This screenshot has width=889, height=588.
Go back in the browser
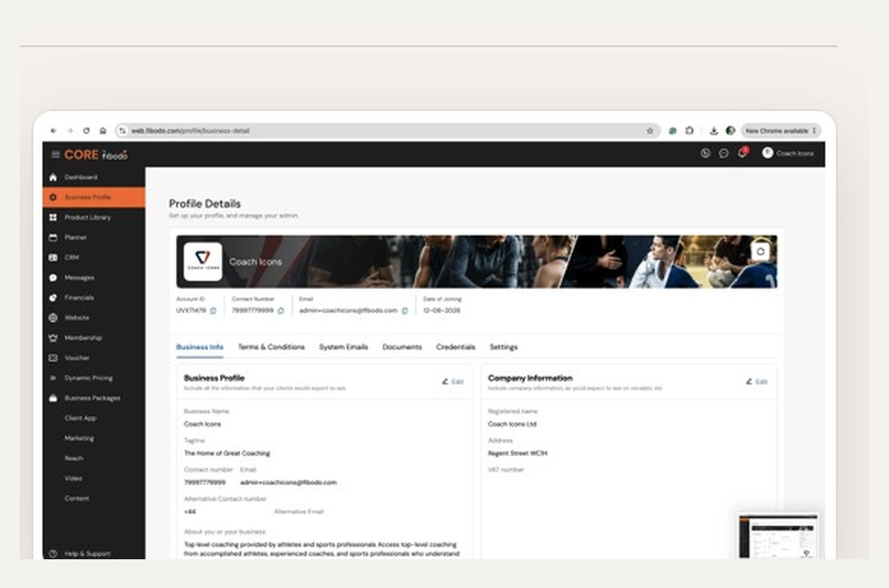[x=54, y=131]
